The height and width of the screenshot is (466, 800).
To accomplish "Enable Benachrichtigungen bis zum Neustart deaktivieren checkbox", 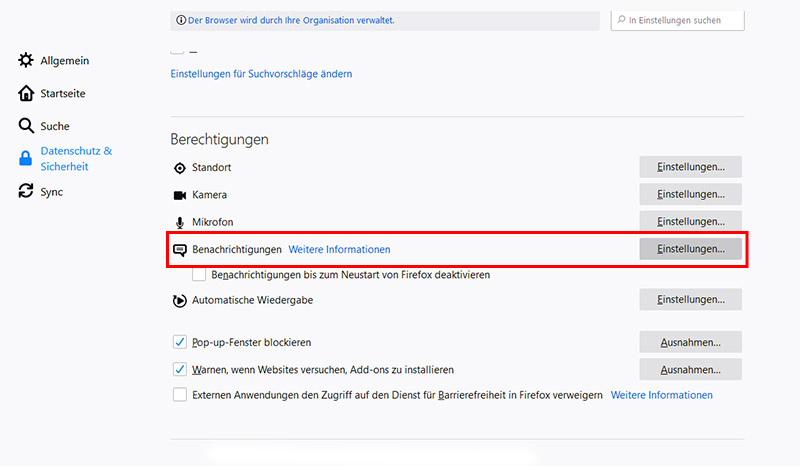I will tap(199, 275).
